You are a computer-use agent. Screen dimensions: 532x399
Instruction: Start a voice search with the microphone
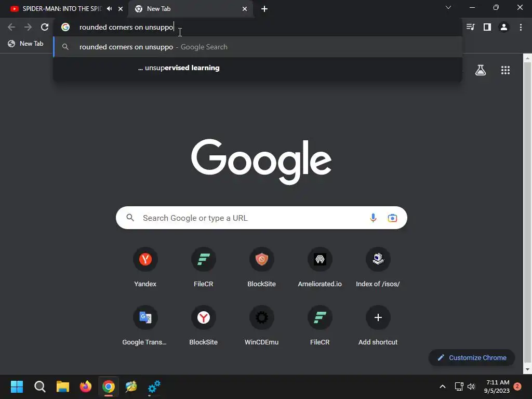(373, 218)
